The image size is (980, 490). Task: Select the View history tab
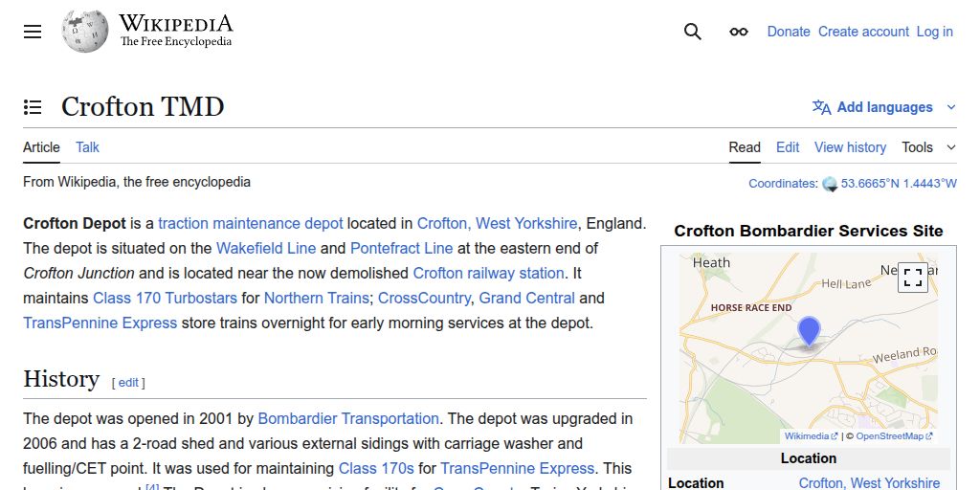[850, 147]
